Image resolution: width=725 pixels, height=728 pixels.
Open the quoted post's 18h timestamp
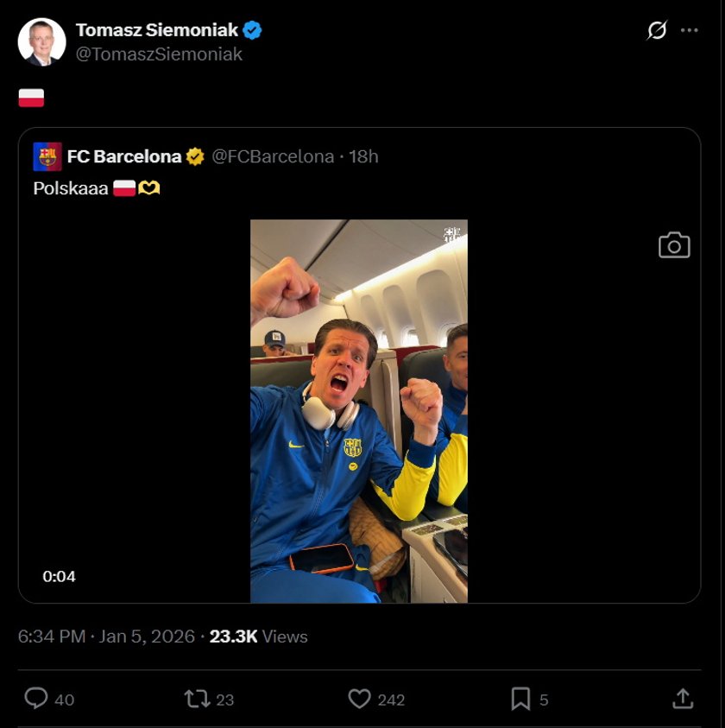point(363,156)
